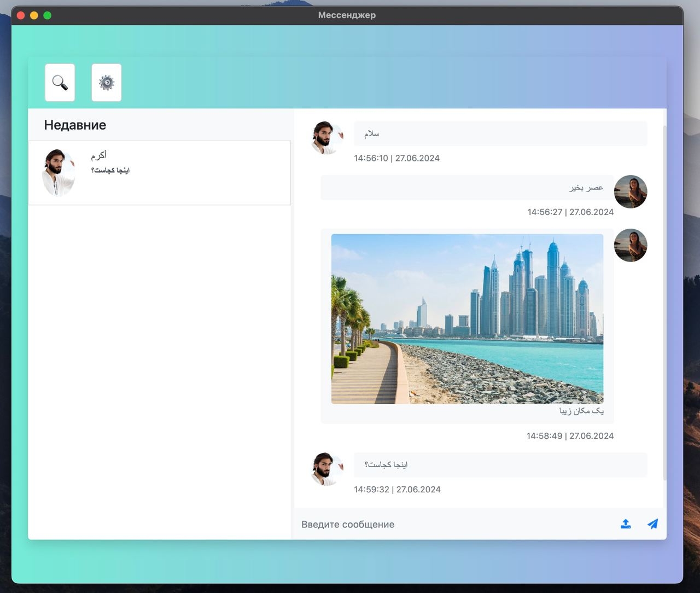Open settings via the gear icon
This screenshot has height=593, width=700.
coord(106,83)
